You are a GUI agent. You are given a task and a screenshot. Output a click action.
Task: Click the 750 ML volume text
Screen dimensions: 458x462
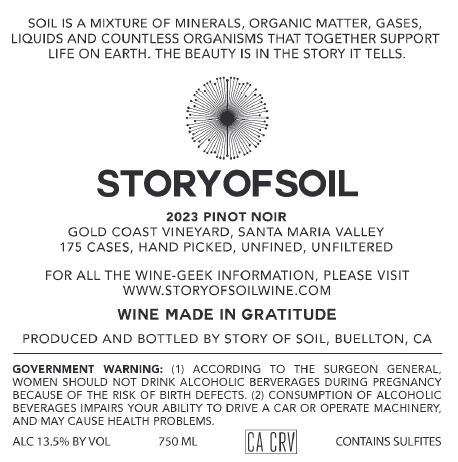point(178,442)
